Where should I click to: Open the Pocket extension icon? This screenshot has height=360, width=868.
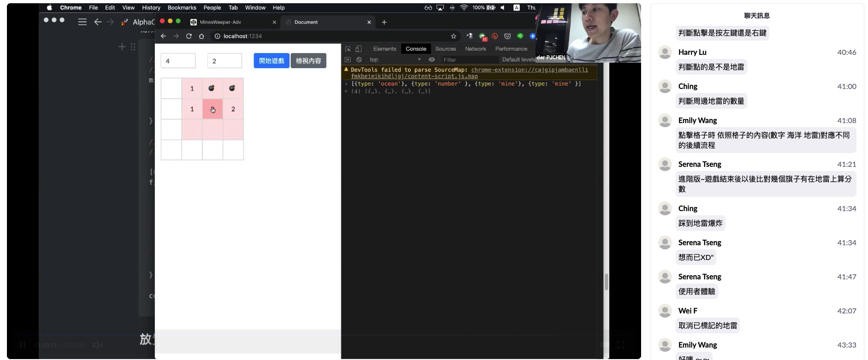pos(507,36)
